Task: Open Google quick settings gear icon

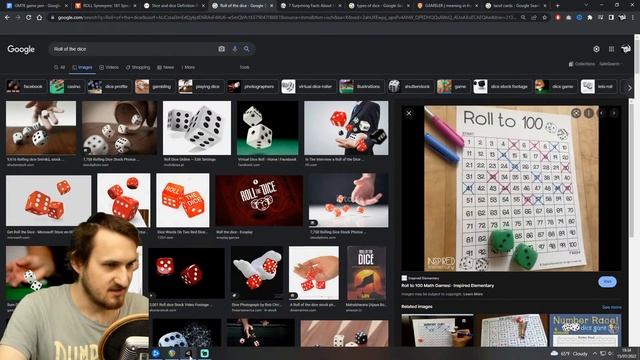Action: [596, 49]
